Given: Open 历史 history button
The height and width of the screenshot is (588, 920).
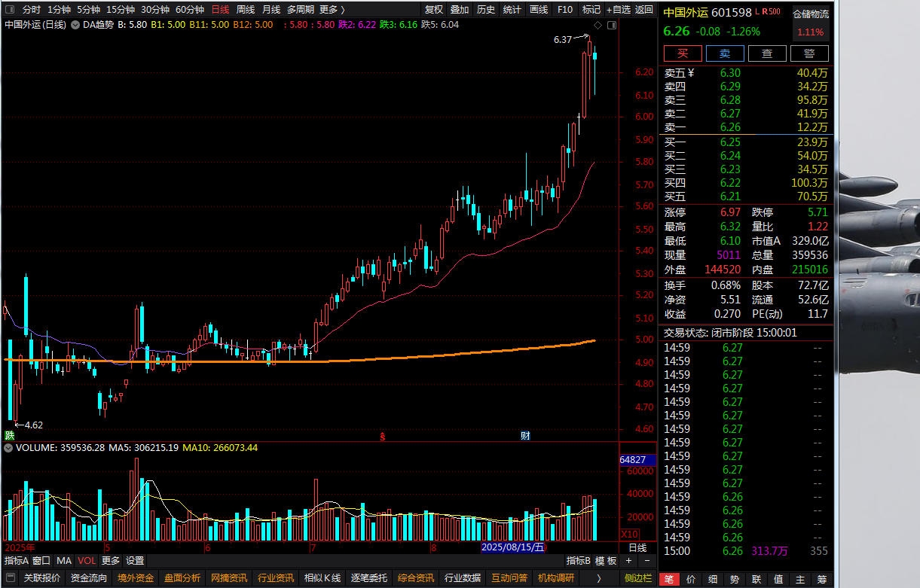Looking at the screenshot, I should point(486,10).
